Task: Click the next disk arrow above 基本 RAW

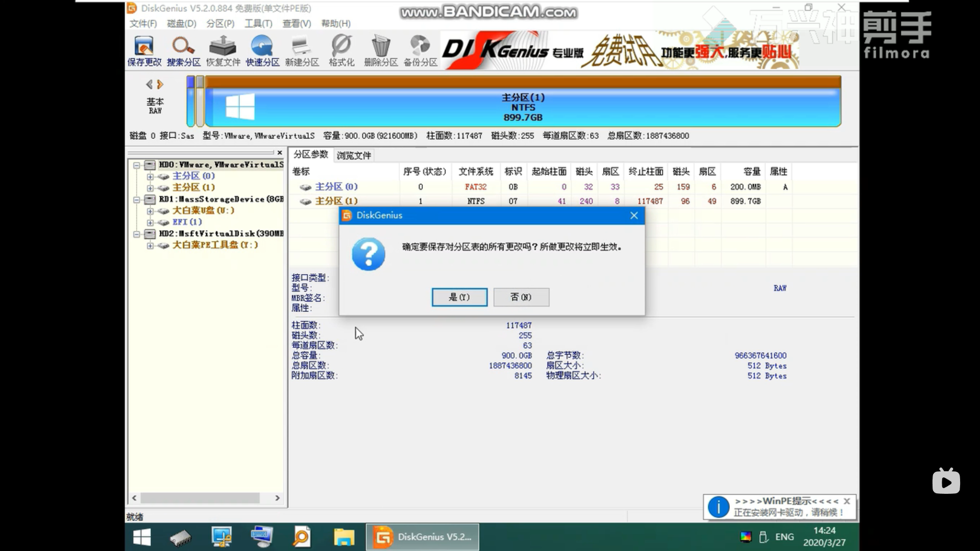Action: (160, 84)
